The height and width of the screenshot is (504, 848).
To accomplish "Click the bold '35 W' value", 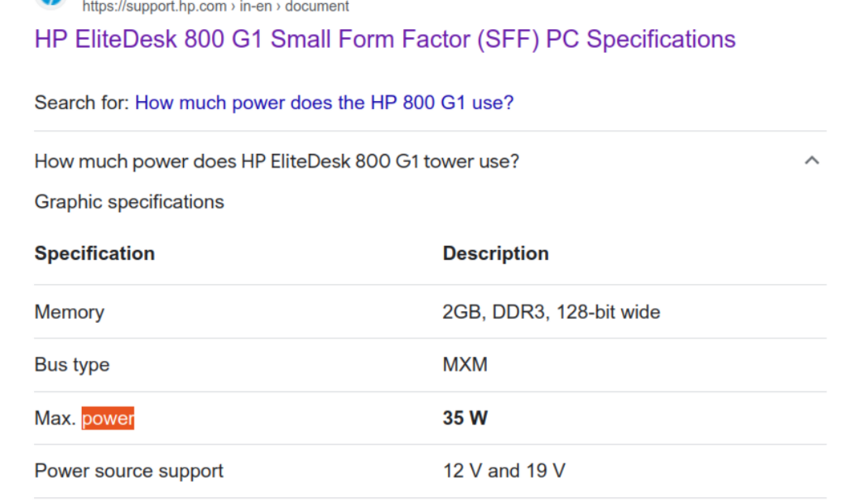I will (465, 419).
